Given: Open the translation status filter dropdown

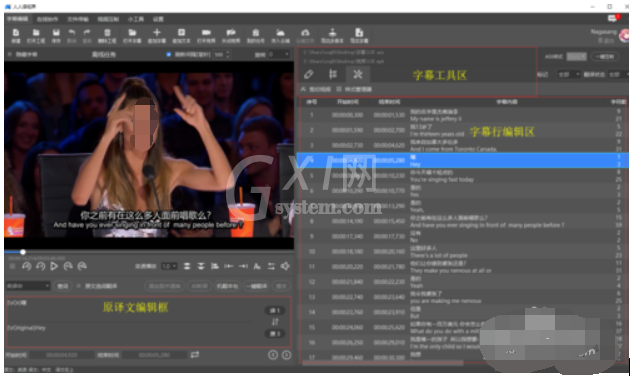Looking at the screenshot, I should point(619,74).
